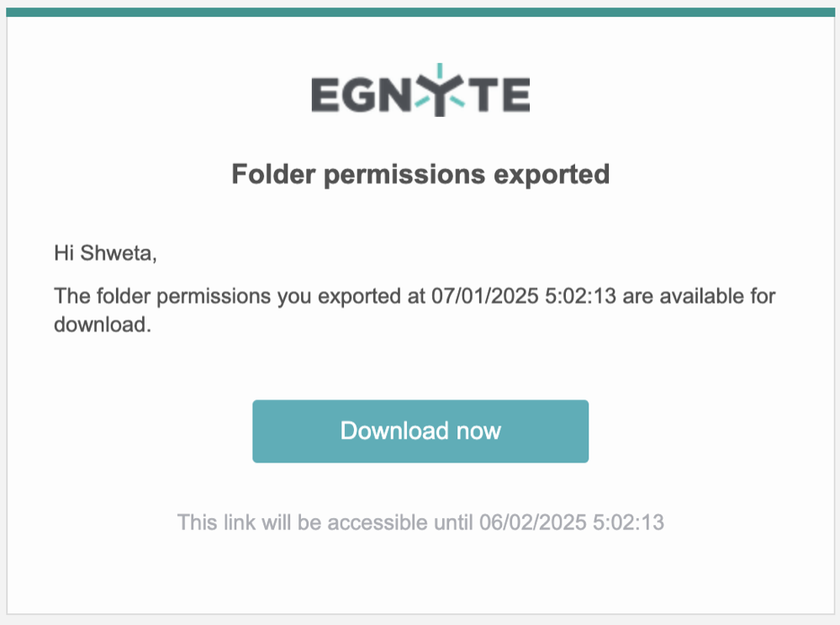Image resolution: width=840 pixels, height=625 pixels.
Task: Click the expiry date 06/02/2025 5:02:13
Action: tap(572, 522)
